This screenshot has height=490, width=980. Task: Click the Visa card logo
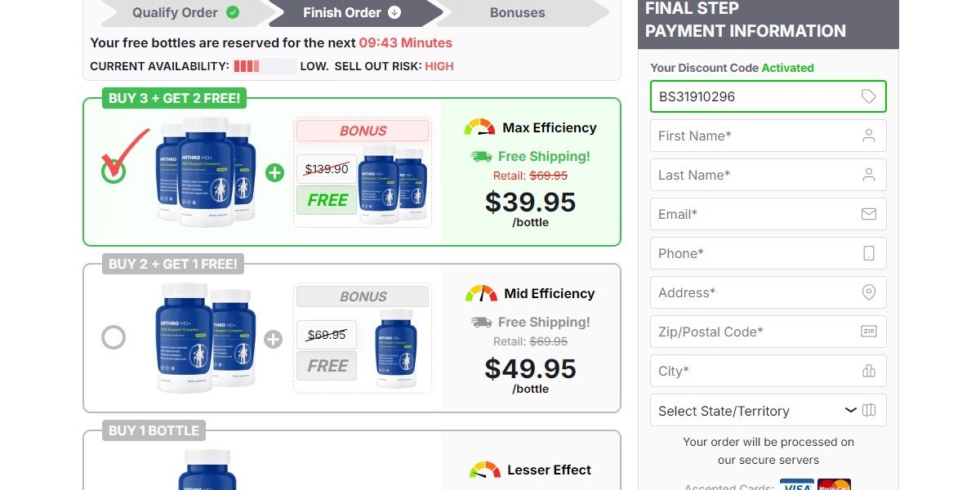[x=796, y=486]
